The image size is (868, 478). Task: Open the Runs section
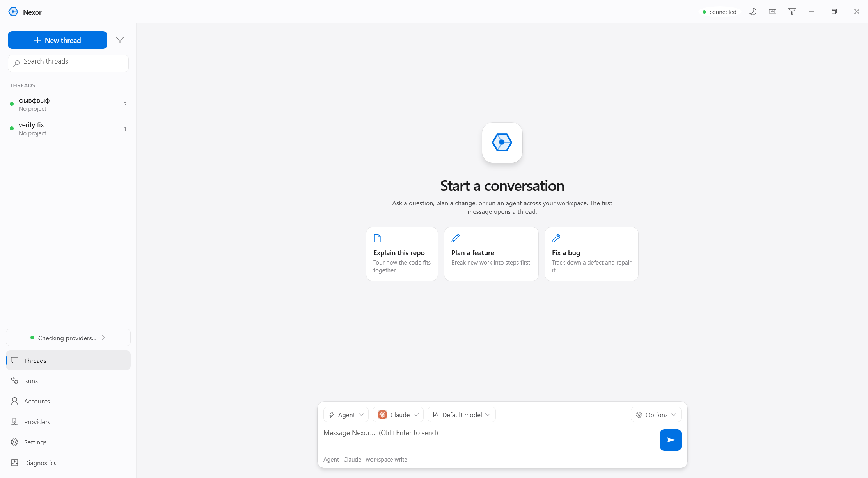[68, 381]
